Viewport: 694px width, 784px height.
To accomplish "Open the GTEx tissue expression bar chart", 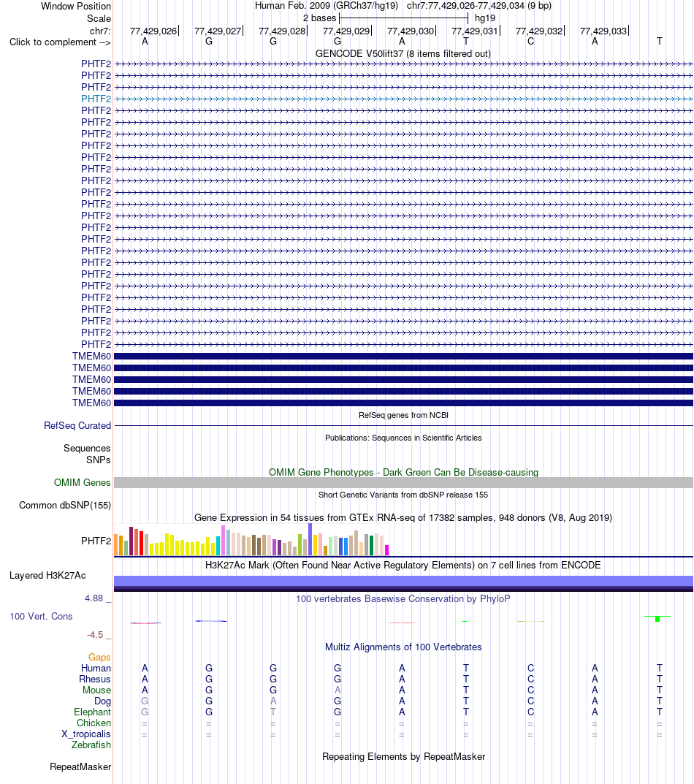I will click(x=251, y=539).
